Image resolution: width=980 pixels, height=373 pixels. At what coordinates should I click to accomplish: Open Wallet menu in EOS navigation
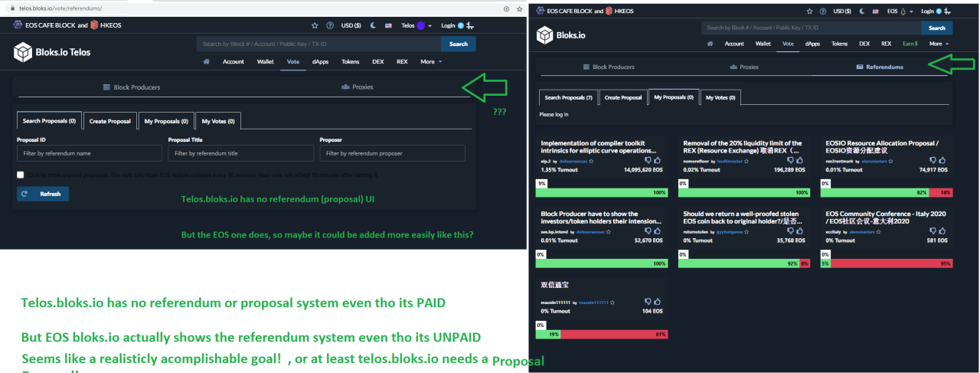click(x=763, y=44)
